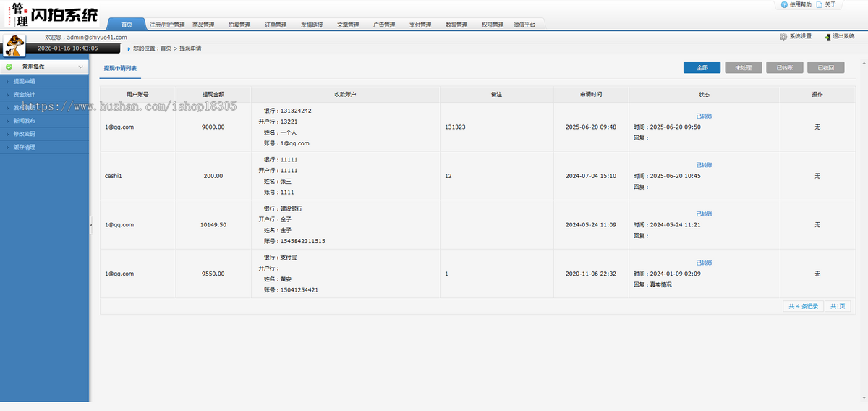This screenshot has height=411, width=868.
Task: Click the gear icon for 系统设置
Action: pyautogui.click(x=783, y=36)
